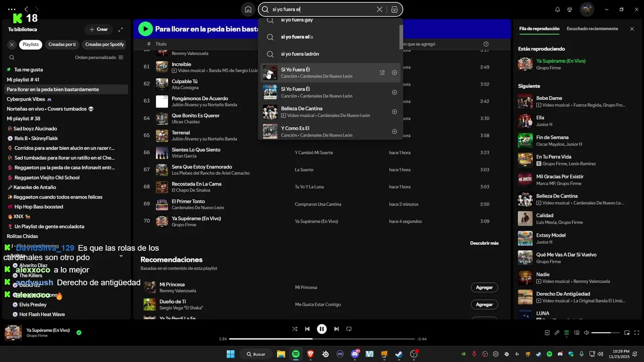Open Discord from the taskbar
Screen dimensions: 644x362
tap(355, 354)
